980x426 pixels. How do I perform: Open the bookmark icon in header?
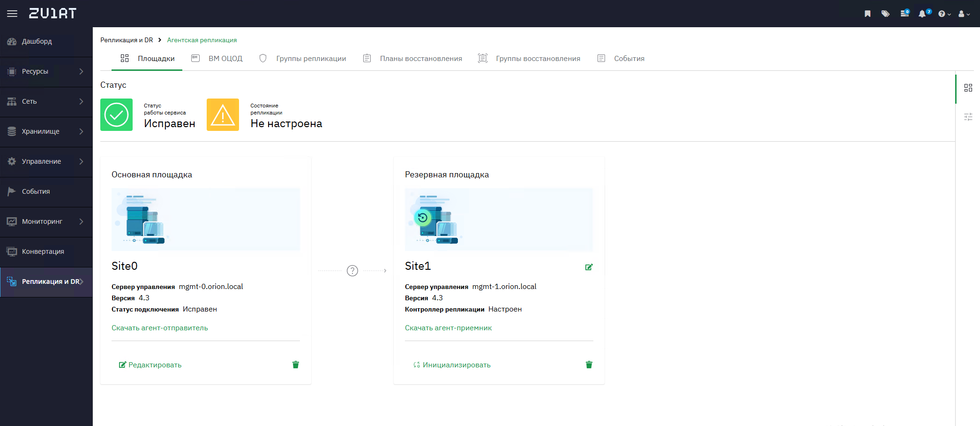point(868,14)
